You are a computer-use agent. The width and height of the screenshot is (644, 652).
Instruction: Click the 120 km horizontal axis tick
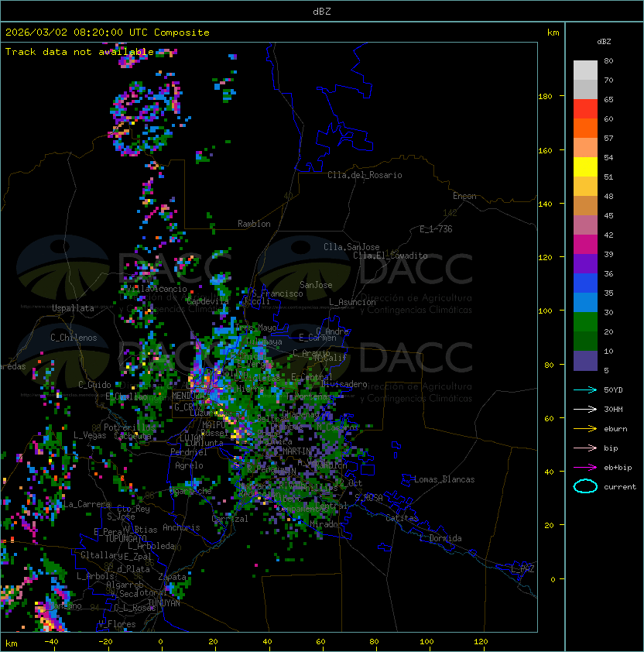(481, 642)
